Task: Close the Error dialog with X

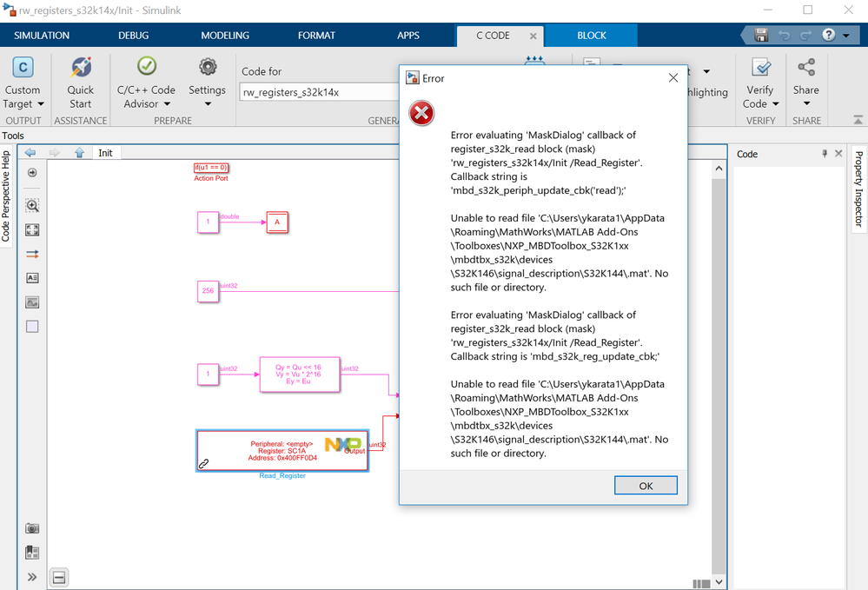Action: click(673, 78)
